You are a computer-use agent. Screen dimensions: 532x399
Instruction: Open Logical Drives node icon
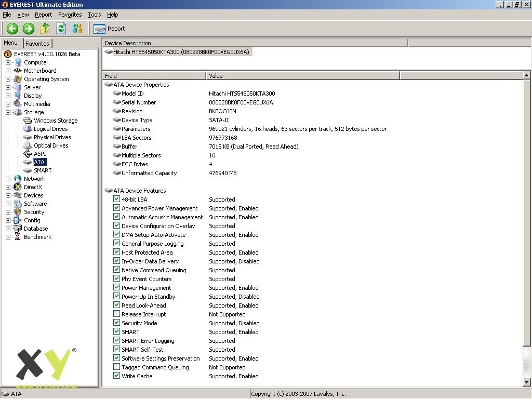28,129
